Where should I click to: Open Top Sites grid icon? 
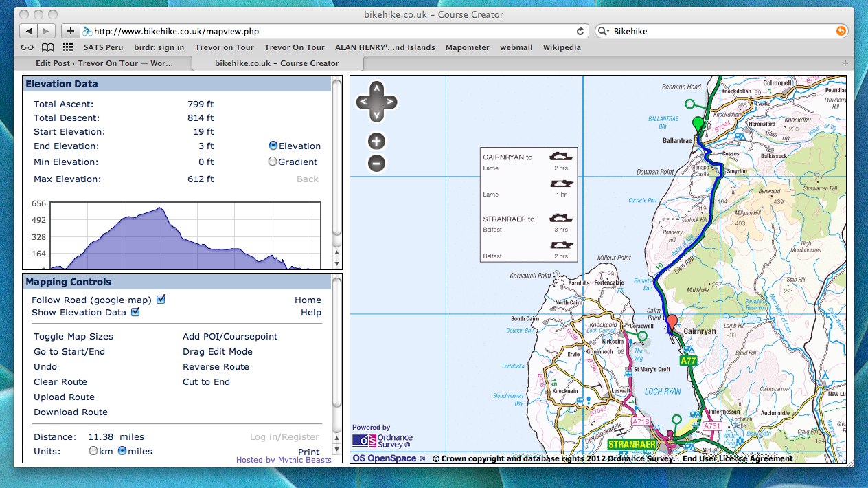(x=68, y=47)
